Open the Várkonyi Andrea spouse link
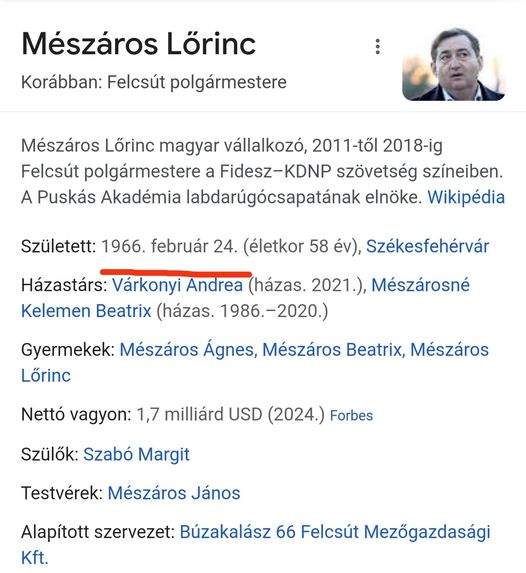The height and width of the screenshot is (573, 526). click(177, 285)
